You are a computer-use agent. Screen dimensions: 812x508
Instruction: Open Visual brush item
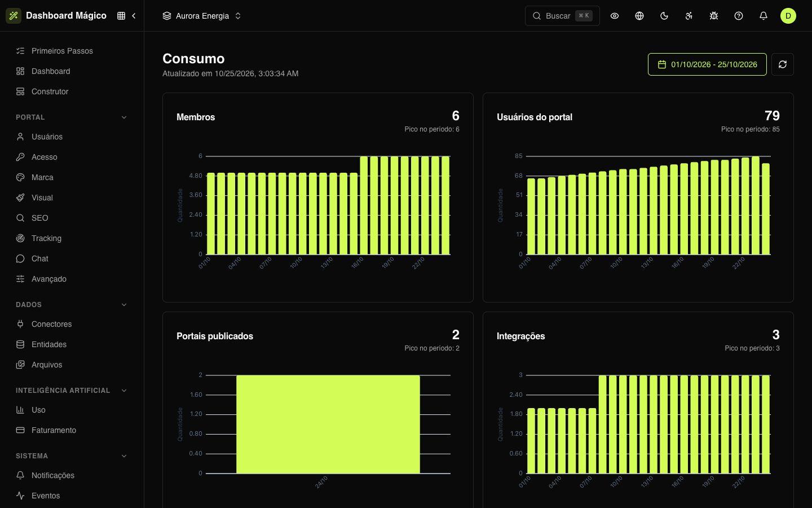[x=72, y=198]
